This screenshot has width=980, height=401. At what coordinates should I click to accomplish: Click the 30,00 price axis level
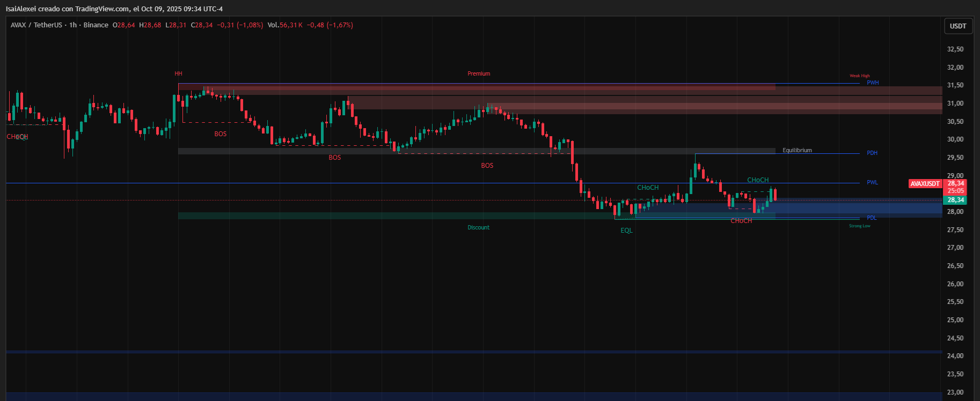pos(955,139)
